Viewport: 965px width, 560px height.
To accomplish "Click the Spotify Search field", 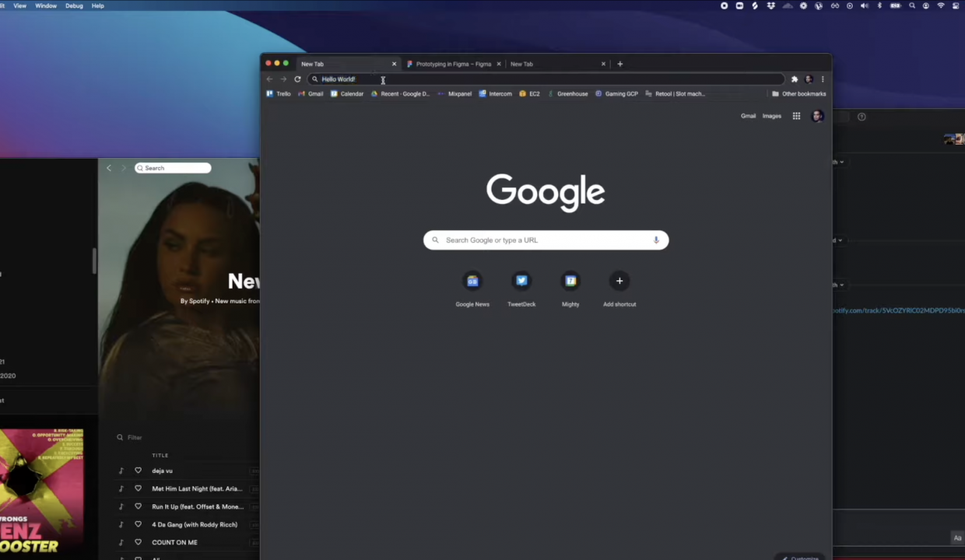I will point(173,168).
